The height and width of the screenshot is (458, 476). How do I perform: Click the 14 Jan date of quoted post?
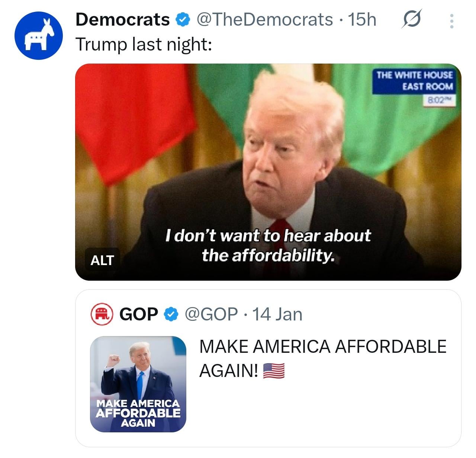[x=277, y=315]
